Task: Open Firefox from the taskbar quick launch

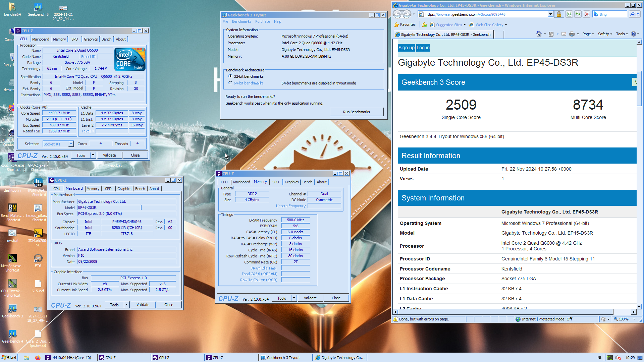Action: pos(38,358)
